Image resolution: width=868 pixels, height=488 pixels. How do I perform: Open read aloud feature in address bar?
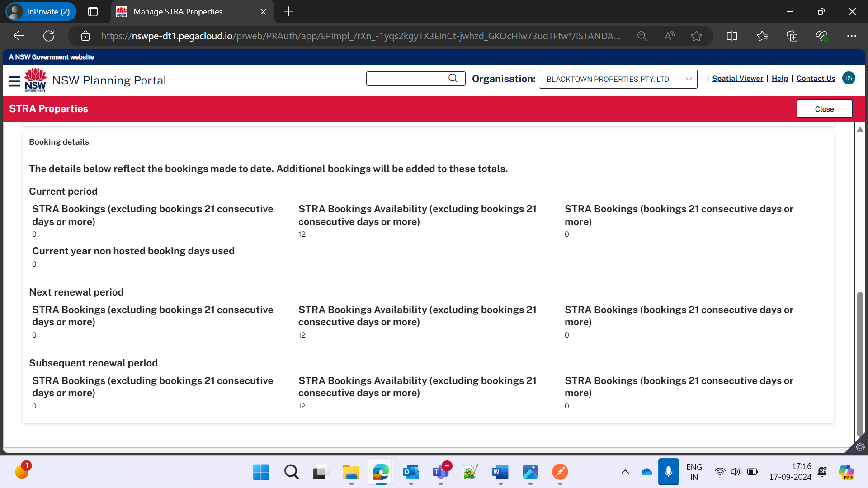[669, 36]
